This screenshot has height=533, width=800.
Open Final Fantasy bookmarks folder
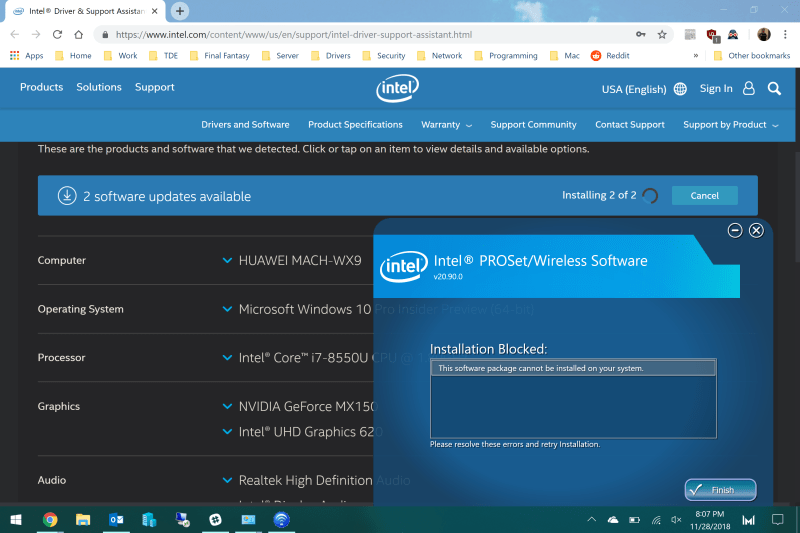coord(219,56)
